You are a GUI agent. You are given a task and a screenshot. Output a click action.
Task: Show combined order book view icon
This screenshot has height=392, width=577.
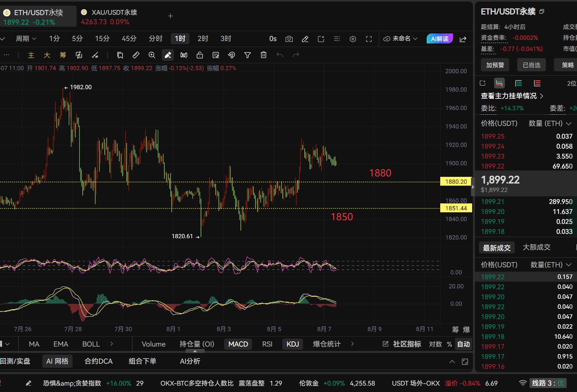pyautogui.click(x=499, y=83)
